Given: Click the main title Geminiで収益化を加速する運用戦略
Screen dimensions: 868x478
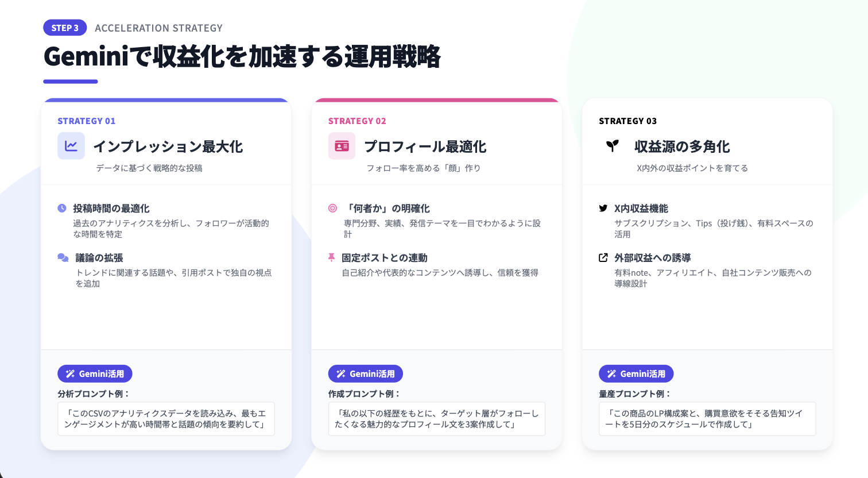Looking at the screenshot, I should pyautogui.click(x=242, y=57).
